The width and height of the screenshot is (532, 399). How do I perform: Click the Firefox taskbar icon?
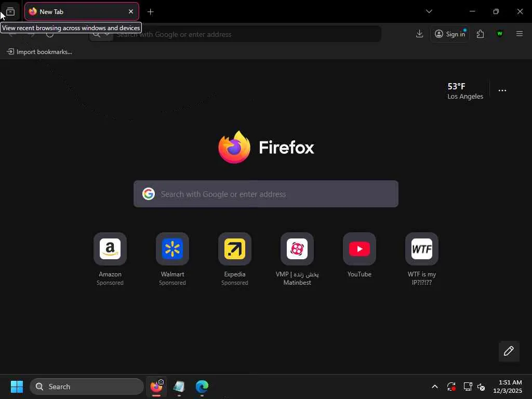click(x=156, y=387)
